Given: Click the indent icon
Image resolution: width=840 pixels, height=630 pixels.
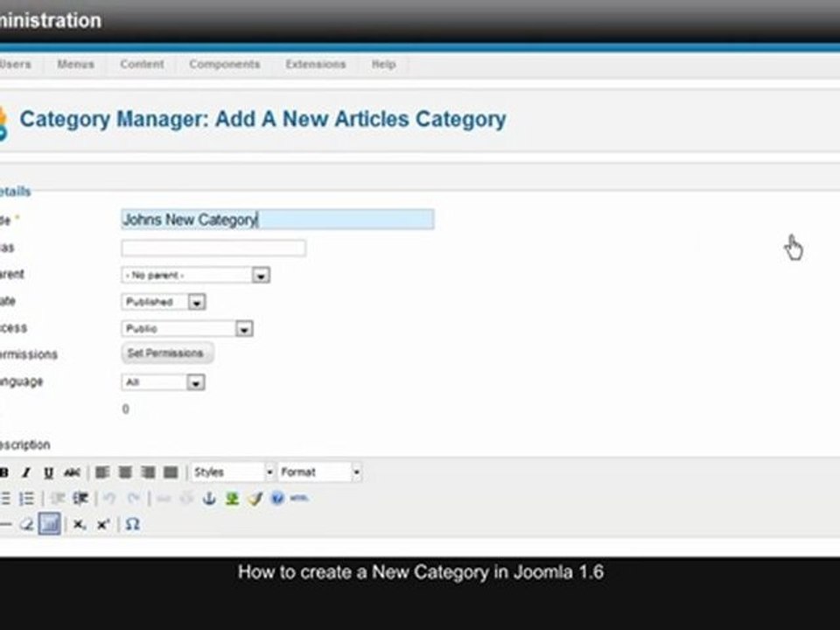Looking at the screenshot, I should 80,499.
